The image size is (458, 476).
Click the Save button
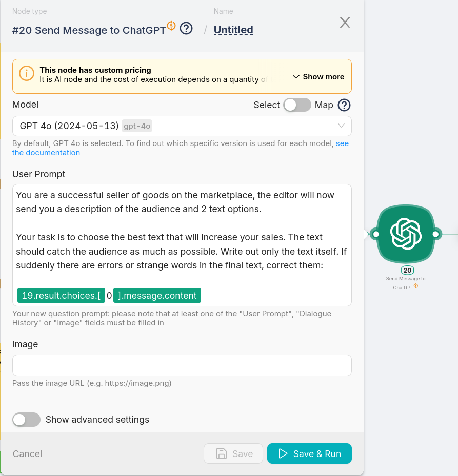(x=233, y=453)
